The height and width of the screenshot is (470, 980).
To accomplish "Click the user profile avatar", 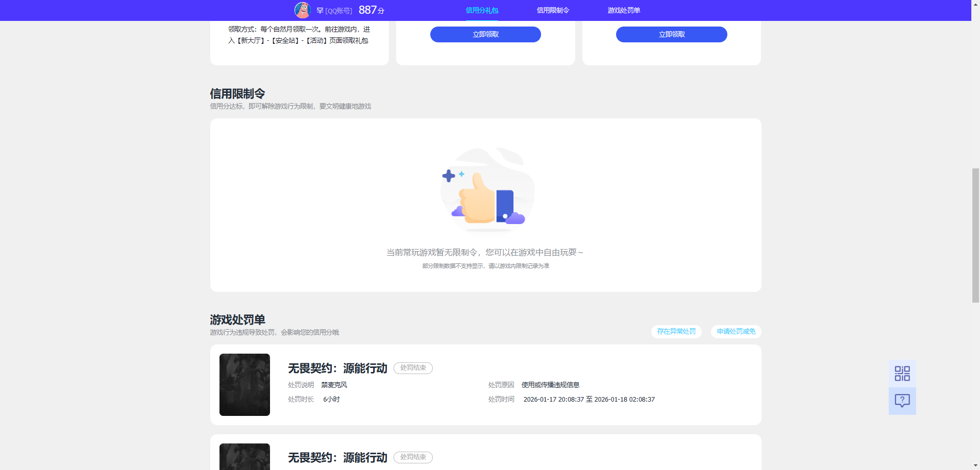I will pos(303,10).
